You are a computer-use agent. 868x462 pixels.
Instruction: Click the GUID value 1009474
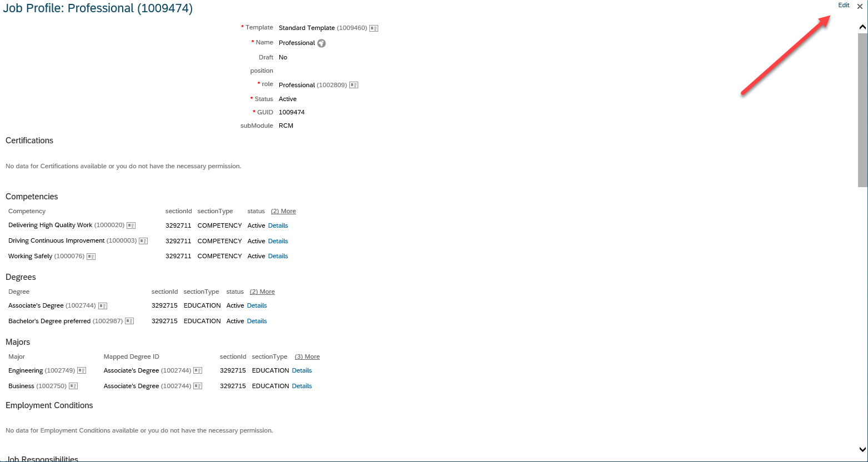(292, 112)
